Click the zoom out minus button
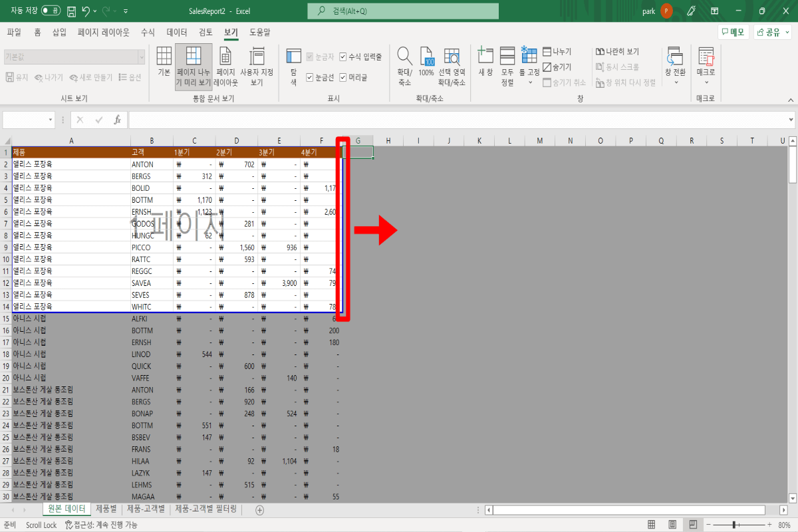The width and height of the screenshot is (798, 532). pyautogui.click(x=710, y=525)
